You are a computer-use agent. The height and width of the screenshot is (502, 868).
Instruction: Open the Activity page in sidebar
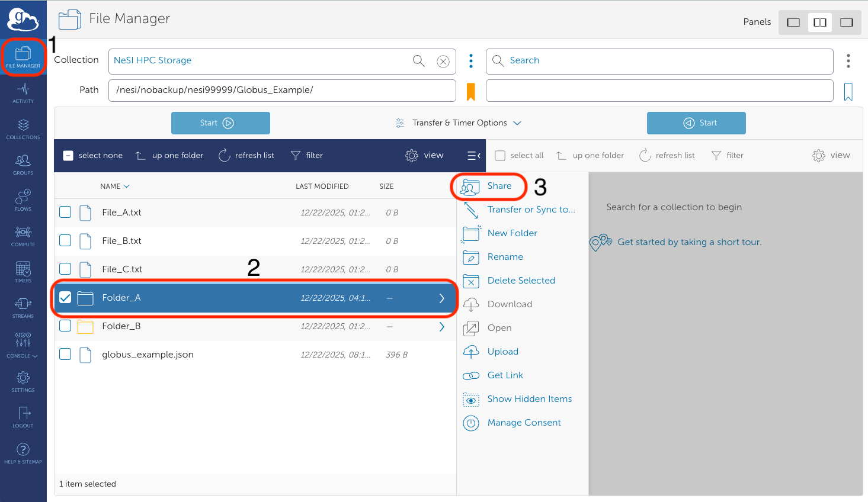(23, 93)
